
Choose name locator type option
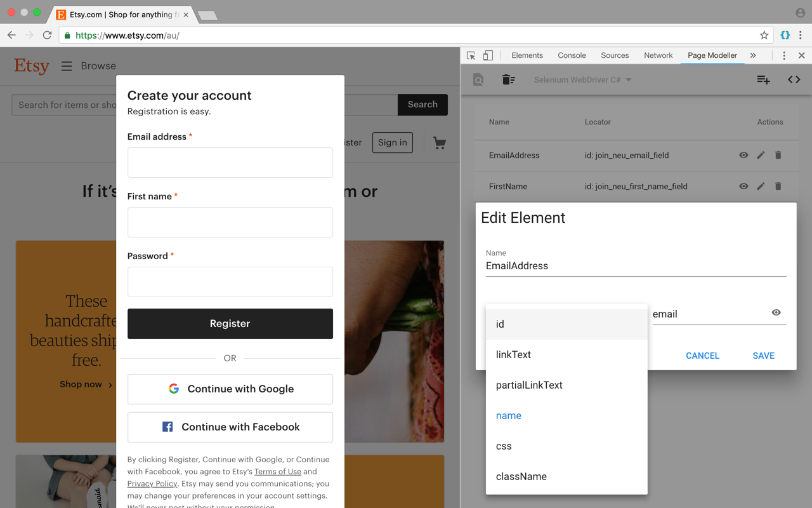click(x=566, y=415)
